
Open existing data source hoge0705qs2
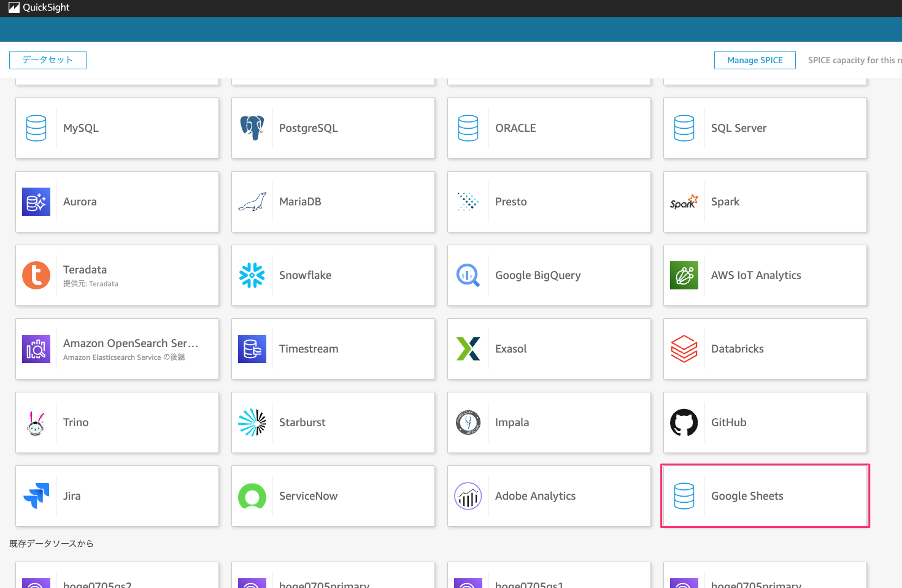pos(117,575)
